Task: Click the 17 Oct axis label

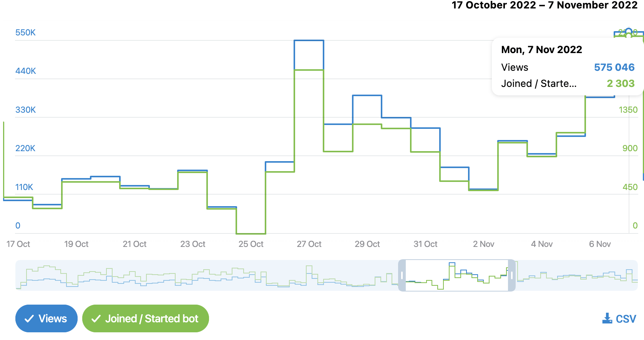Action: click(18, 244)
